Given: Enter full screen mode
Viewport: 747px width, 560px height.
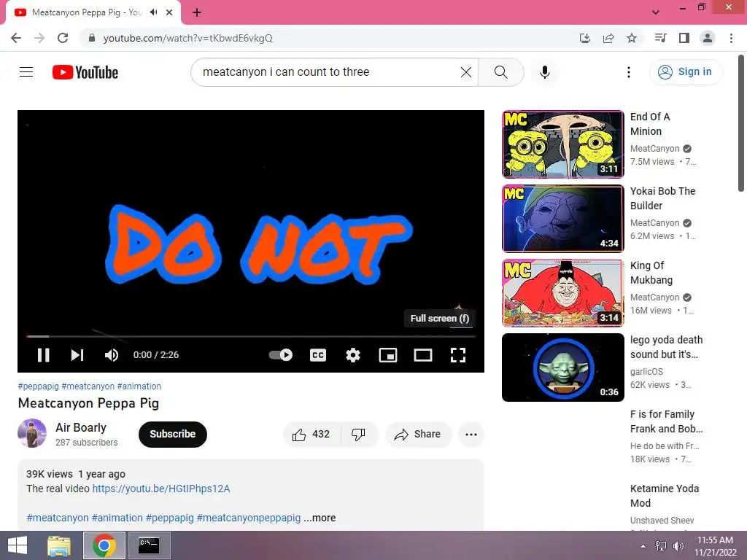Looking at the screenshot, I should pyautogui.click(x=458, y=355).
